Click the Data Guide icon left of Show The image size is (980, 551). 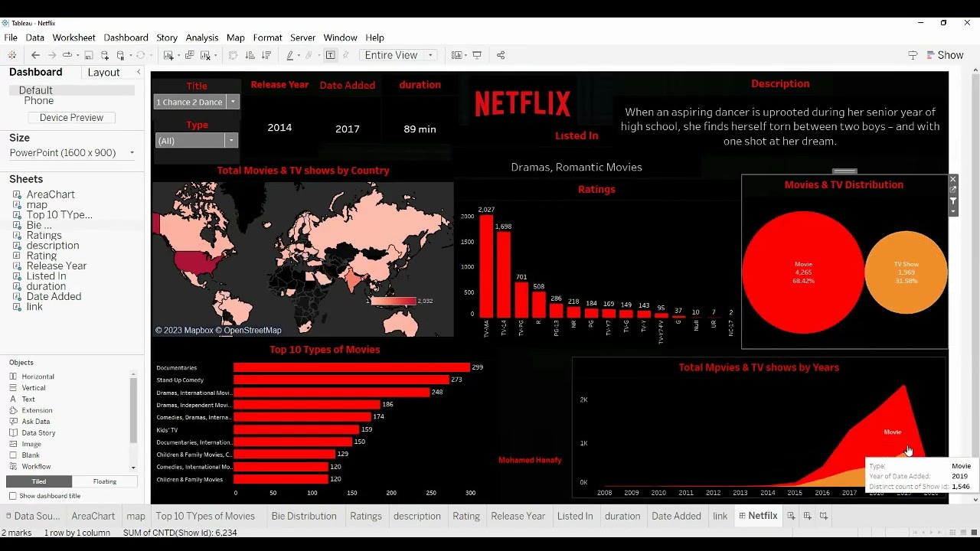(x=913, y=55)
